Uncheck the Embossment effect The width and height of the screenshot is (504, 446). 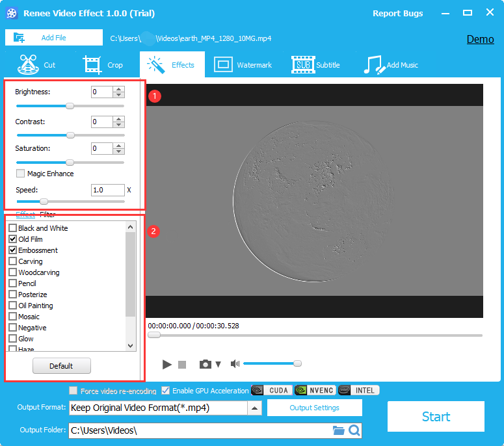[13, 250]
